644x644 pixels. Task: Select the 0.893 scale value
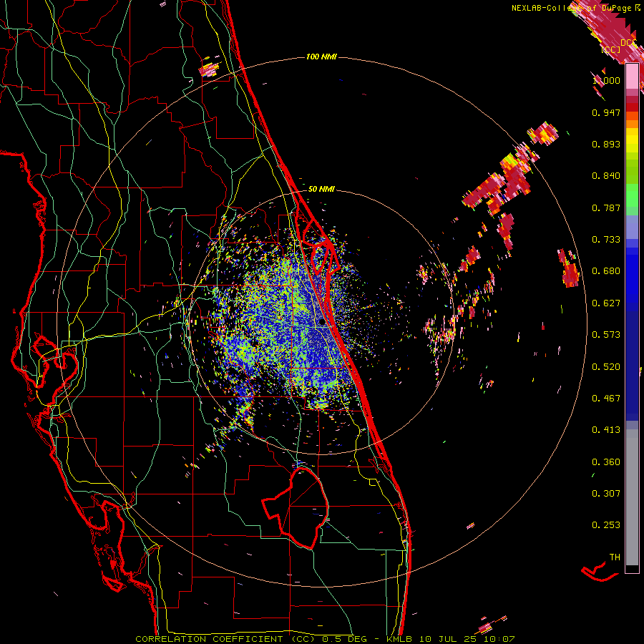(606, 144)
